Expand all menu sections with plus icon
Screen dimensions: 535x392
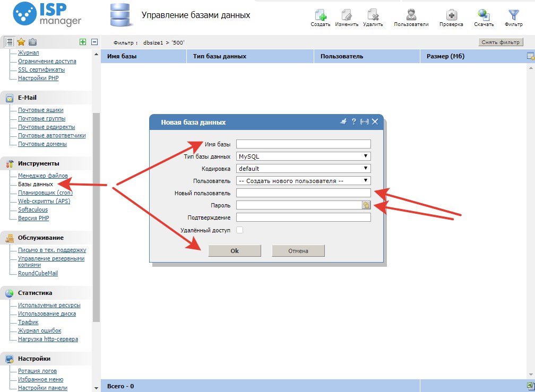point(82,42)
